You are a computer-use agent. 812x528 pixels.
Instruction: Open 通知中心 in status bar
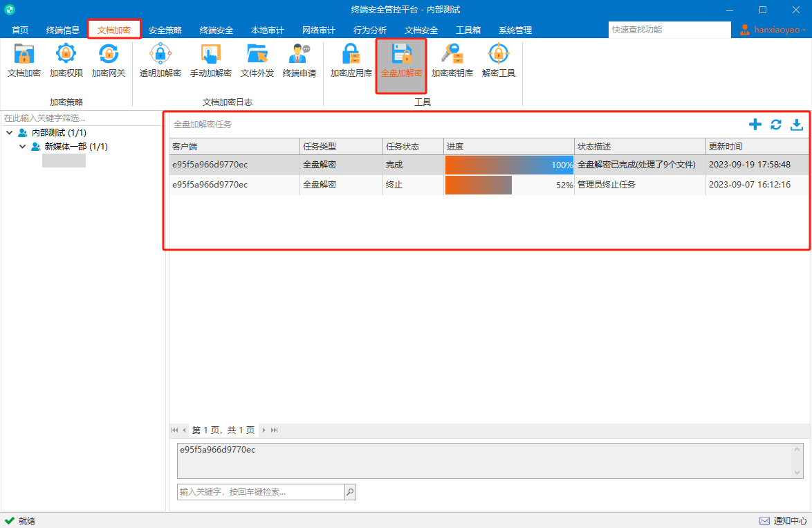pos(783,521)
